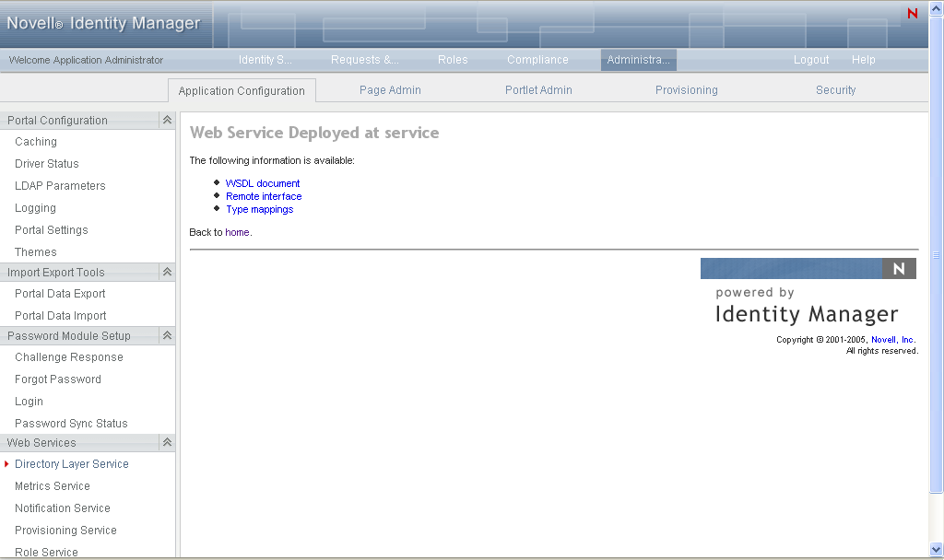
Task: Select the Administration top tab
Action: coord(638,60)
